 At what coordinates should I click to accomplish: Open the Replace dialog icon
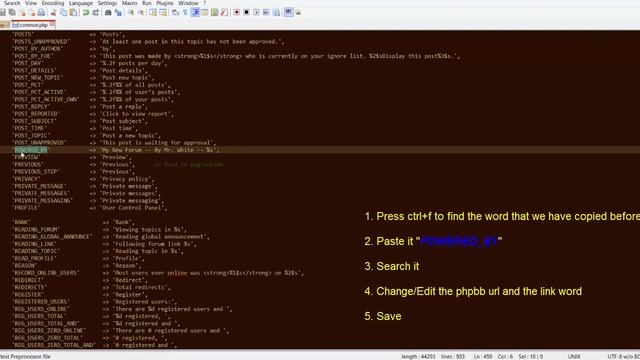coord(118,13)
